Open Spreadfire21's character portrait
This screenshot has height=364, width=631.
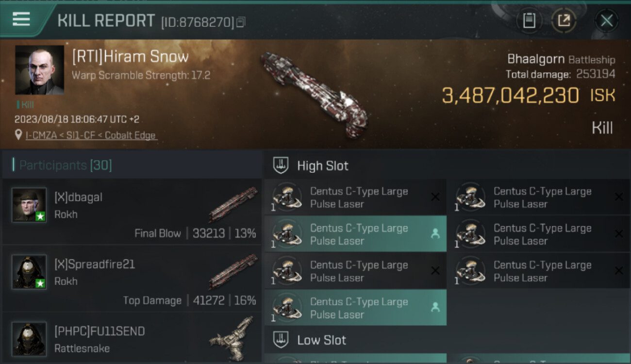click(x=29, y=272)
